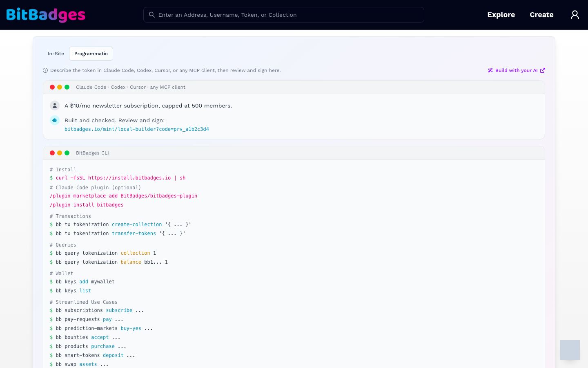
Task: Click 'bb bounties accept' line
Action: (x=85, y=337)
